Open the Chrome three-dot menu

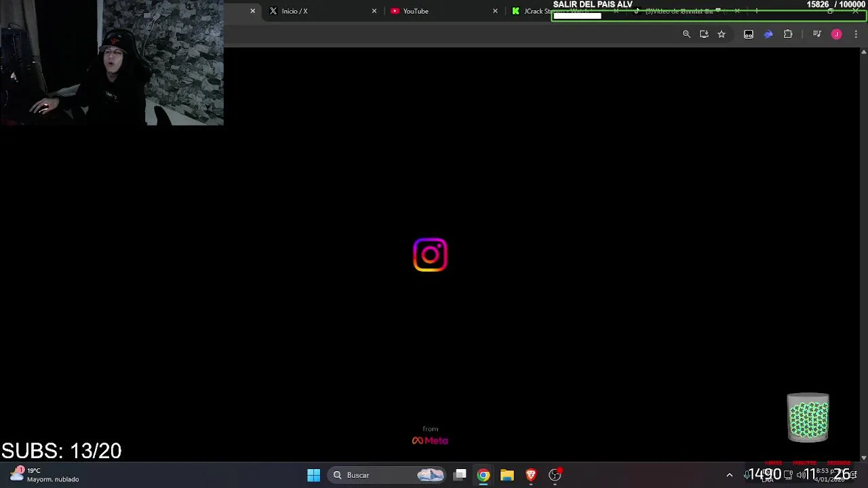pyautogui.click(x=856, y=34)
